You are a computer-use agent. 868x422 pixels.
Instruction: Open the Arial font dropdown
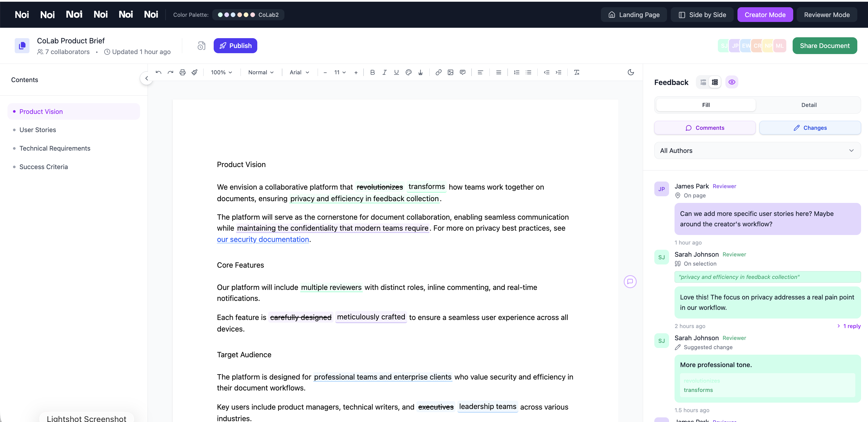(299, 72)
